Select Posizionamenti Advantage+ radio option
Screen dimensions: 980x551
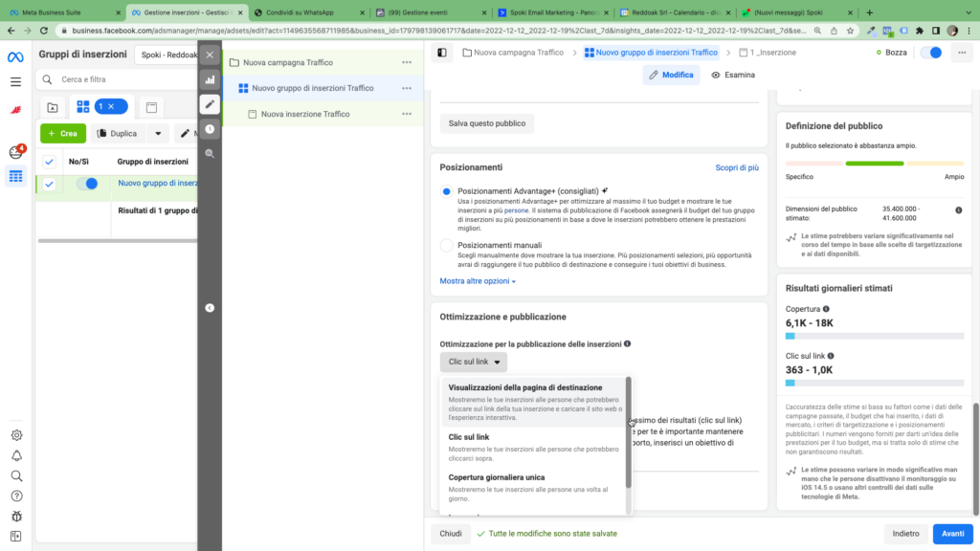coord(446,191)
